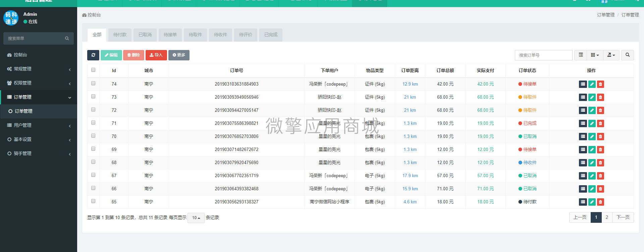Edit order 67 with pencil icon
644x252 pixels.
pos(592,176)
